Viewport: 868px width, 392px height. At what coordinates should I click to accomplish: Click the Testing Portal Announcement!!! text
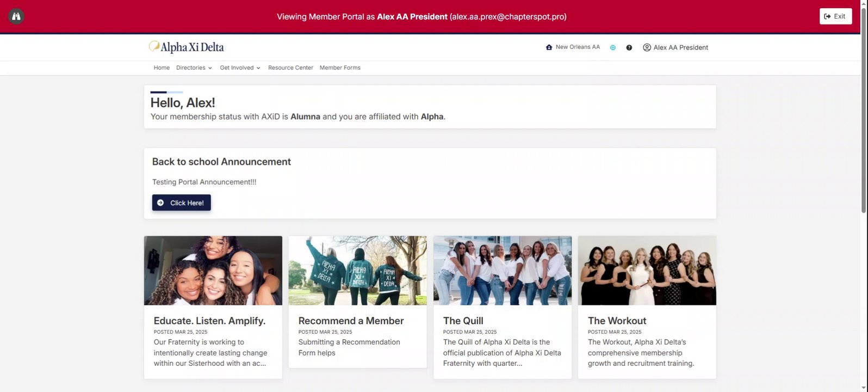tap(204, 182)
